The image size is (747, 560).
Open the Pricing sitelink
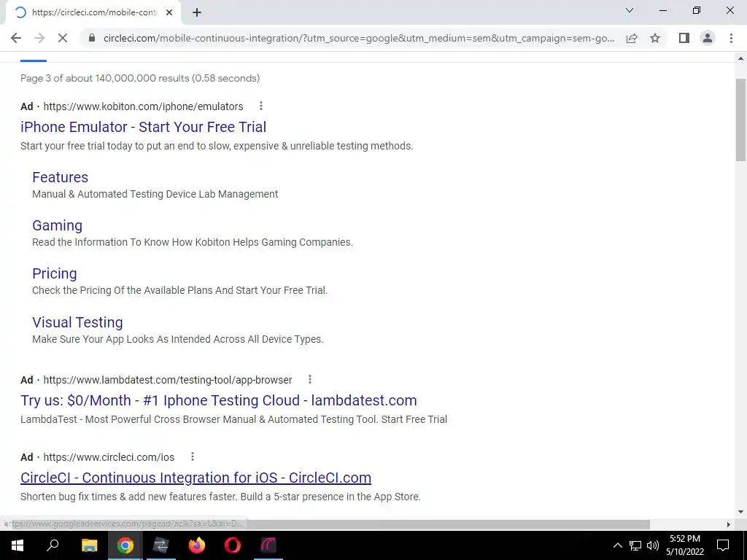pos(54,273)
